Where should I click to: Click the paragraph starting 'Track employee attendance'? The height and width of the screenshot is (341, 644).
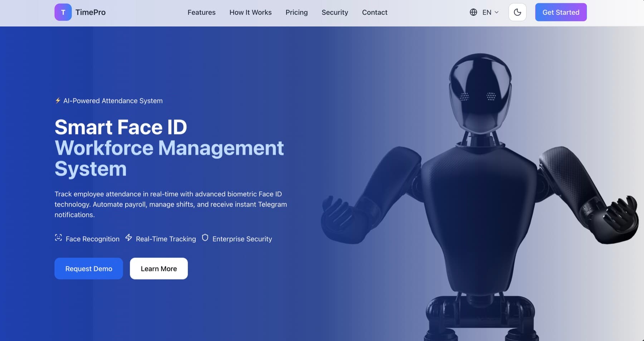pyautogui.click(x=171, y=204)
